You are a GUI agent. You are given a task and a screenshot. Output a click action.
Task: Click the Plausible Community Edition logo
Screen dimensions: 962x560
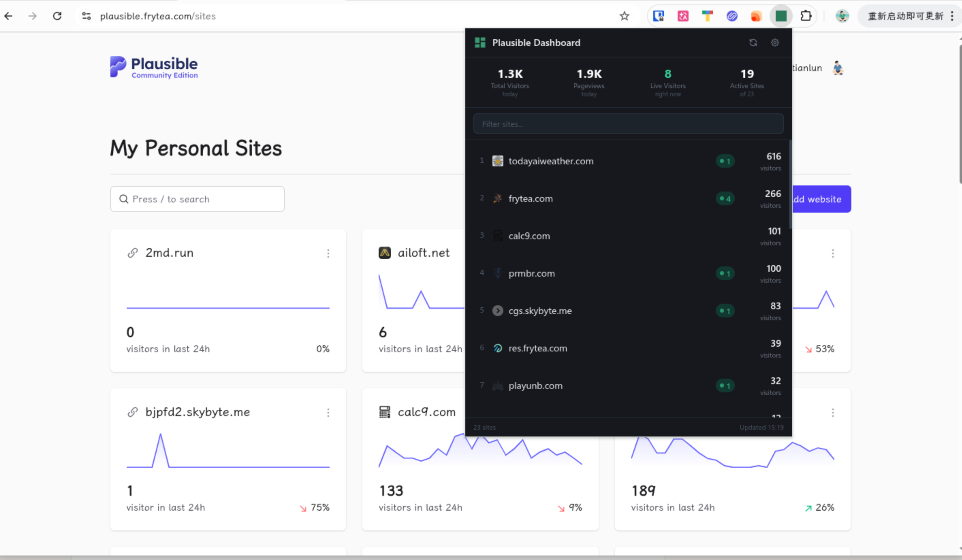(154, 67)
